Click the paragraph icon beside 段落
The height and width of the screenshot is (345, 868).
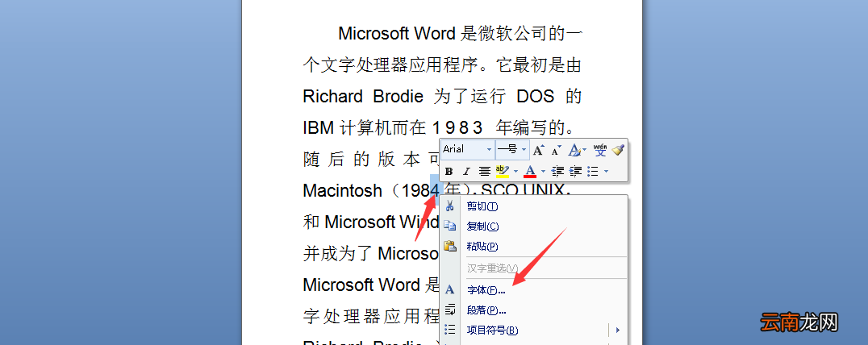[449, 310]
